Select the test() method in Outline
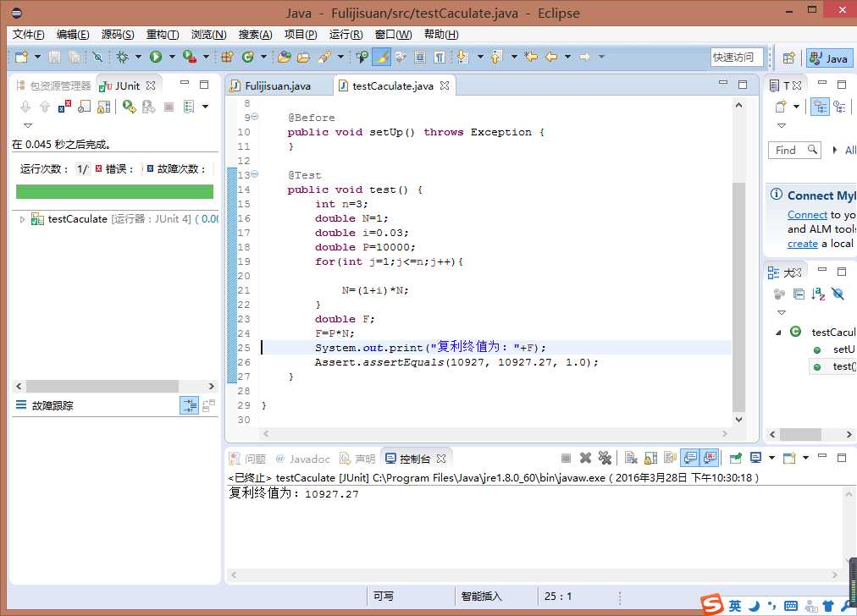 click(835, 366)
